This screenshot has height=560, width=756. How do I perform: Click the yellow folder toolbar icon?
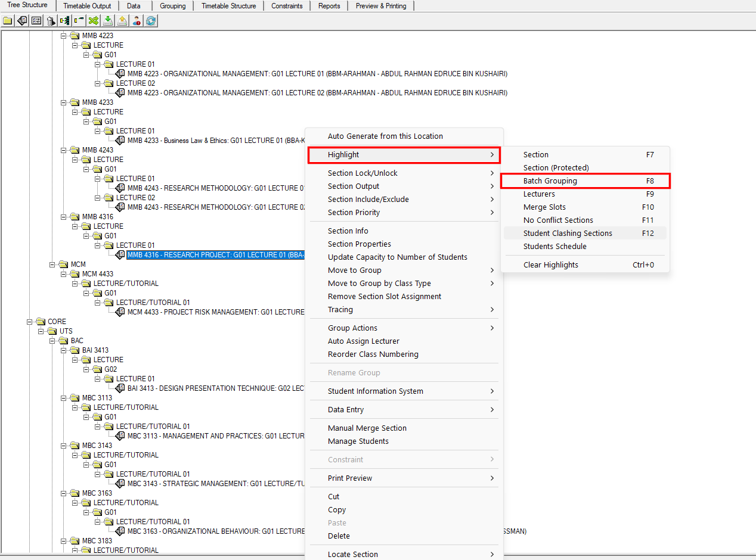tap(8, 21)
